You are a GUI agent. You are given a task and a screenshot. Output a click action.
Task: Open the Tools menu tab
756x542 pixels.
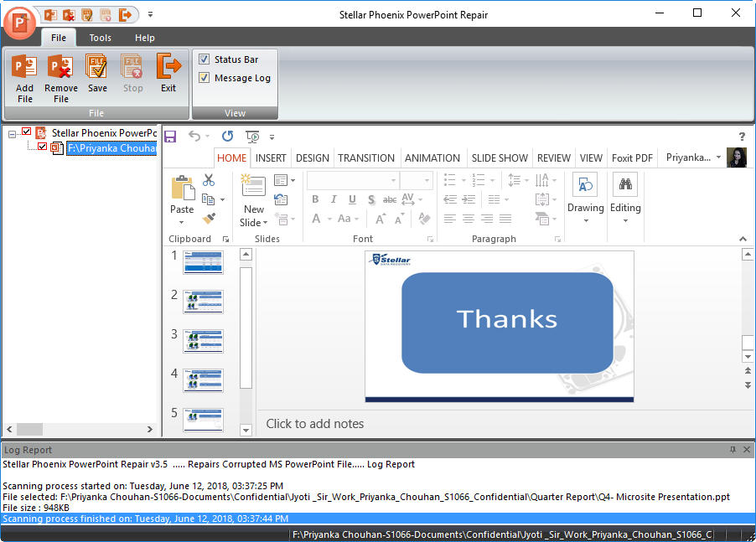click(100, 38)
